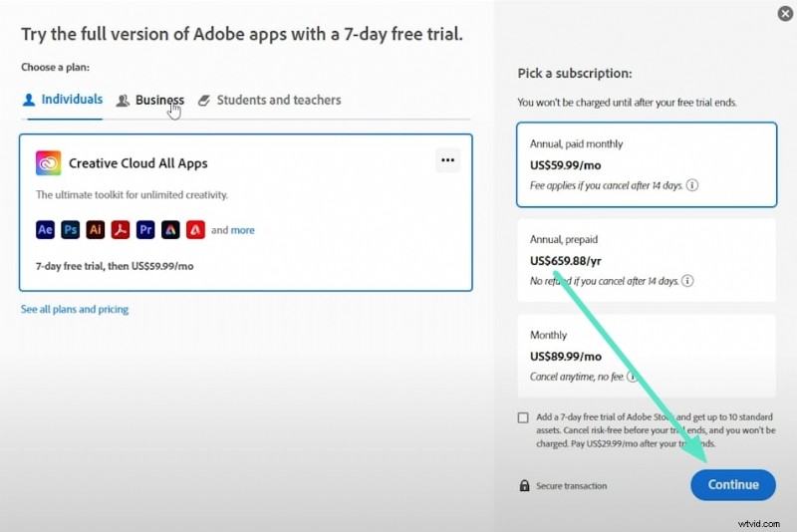Open the three-dot menu on plan card
Viewport: 797px width, 532px height.
tap(447, 159)
